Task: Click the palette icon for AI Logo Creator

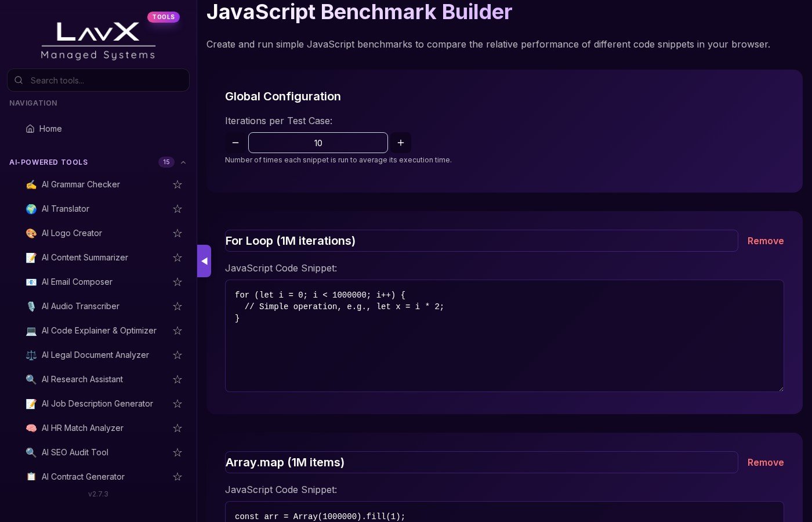Action: point(31,233)
